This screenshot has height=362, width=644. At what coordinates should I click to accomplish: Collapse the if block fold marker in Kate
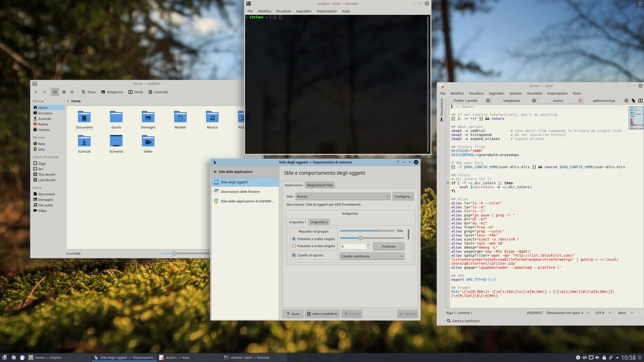click(448, 183)
